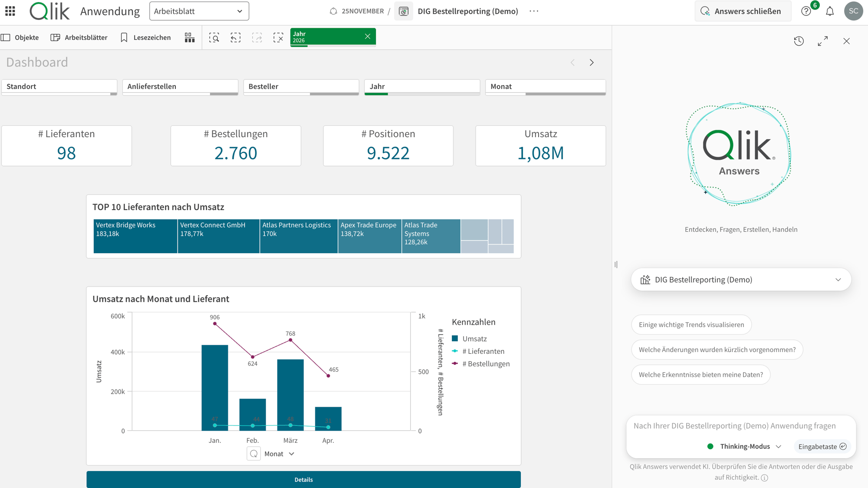Open the Arbeitsblätter panel
The image size is (868, 488).
79,37
